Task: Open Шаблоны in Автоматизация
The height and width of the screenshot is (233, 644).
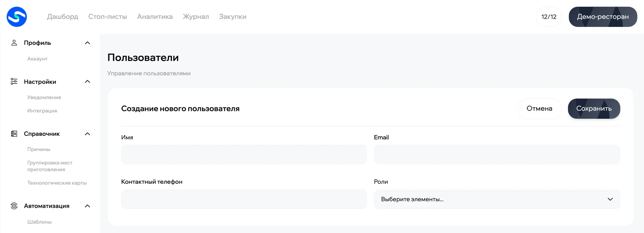Action: tap(39, 222)
